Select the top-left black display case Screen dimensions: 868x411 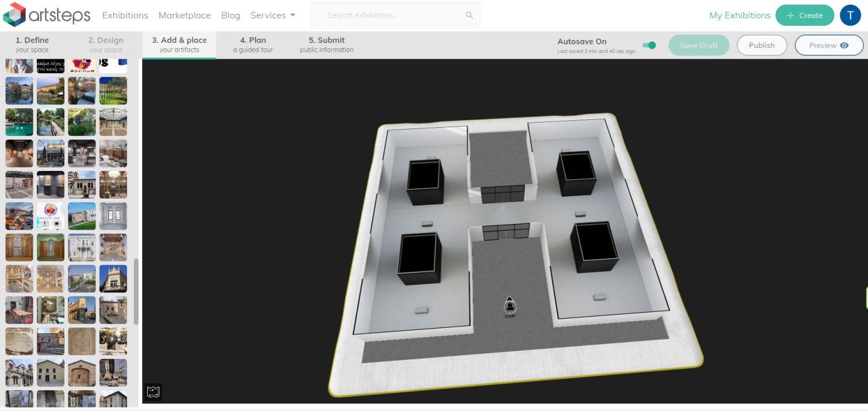425,182
